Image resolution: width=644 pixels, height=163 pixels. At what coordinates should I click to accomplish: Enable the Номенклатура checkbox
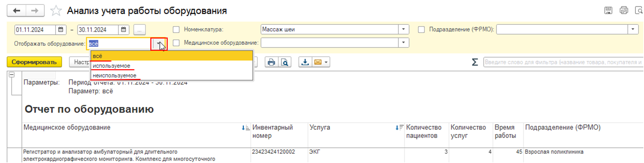click(x=176, y=29)
